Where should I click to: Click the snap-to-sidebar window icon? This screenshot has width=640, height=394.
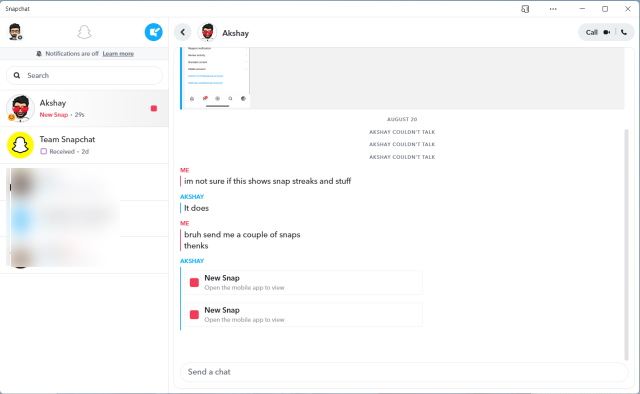click(525, 9)
